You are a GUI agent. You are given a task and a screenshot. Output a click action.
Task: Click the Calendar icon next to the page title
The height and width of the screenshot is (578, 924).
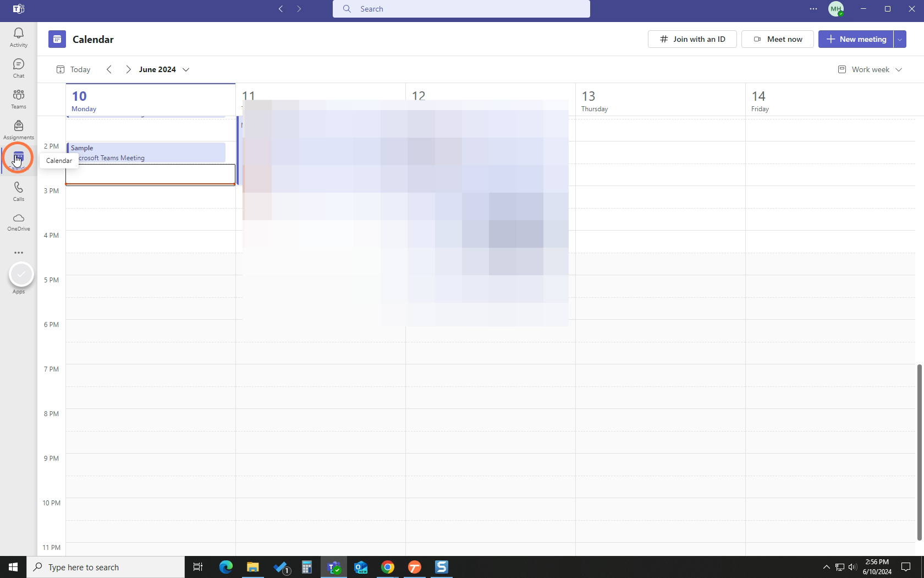click(x=57, y=39)
